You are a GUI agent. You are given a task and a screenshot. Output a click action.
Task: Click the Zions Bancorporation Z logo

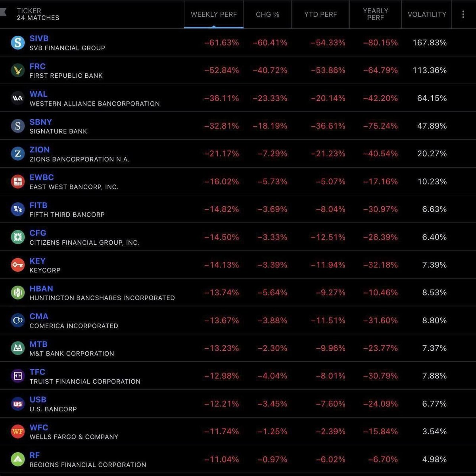tap(17, 154)
